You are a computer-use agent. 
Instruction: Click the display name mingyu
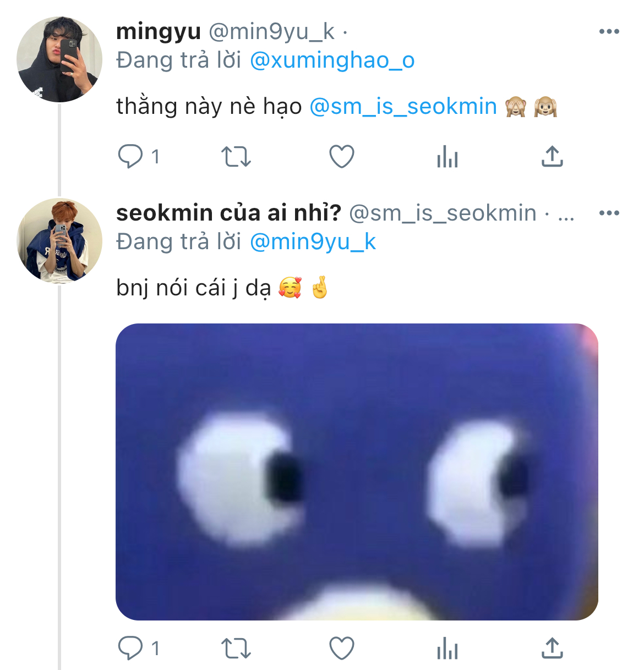[159, 31]
